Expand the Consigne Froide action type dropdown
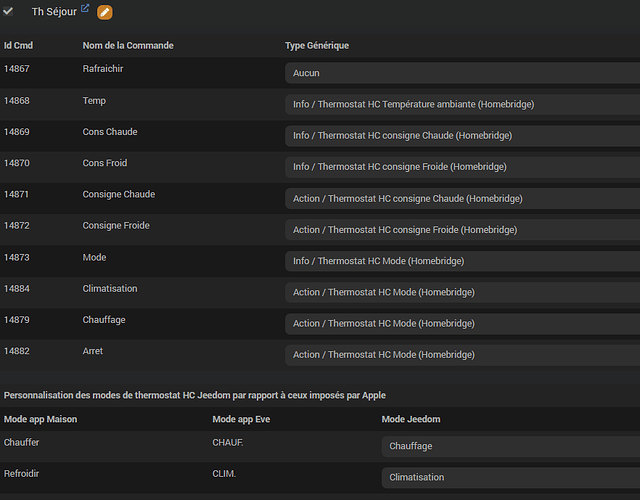The height and width of the screenshot is (500, 640). [462, 229]
